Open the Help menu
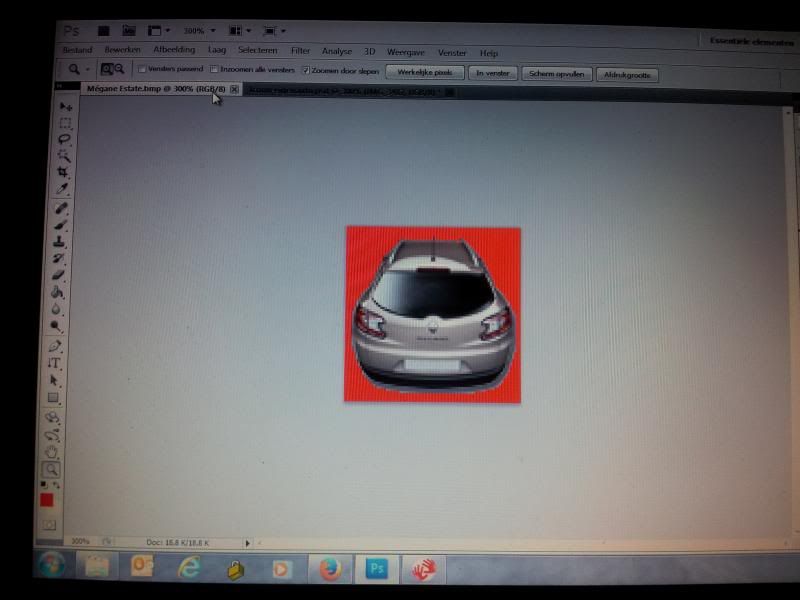 [489, 53]
